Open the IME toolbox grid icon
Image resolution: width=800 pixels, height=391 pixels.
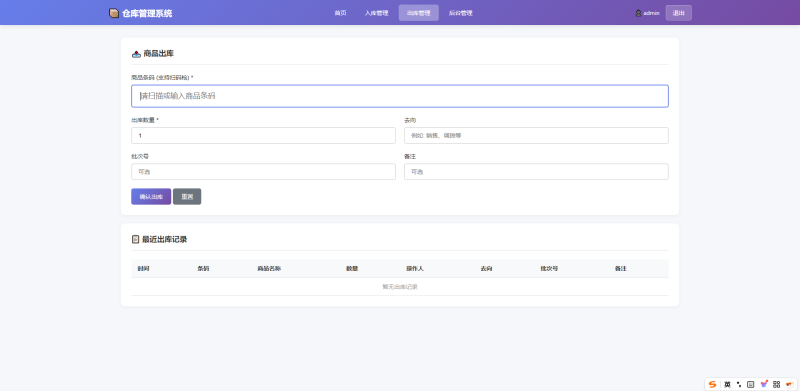777,384
